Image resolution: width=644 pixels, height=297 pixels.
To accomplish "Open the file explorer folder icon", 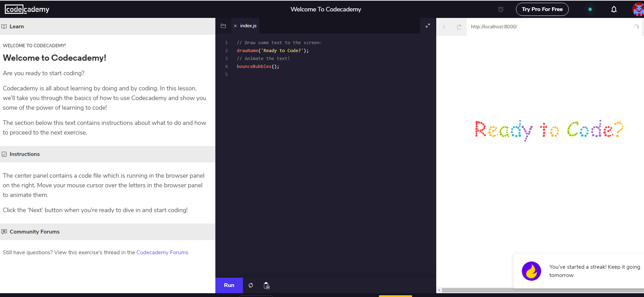I will (223, 26).
